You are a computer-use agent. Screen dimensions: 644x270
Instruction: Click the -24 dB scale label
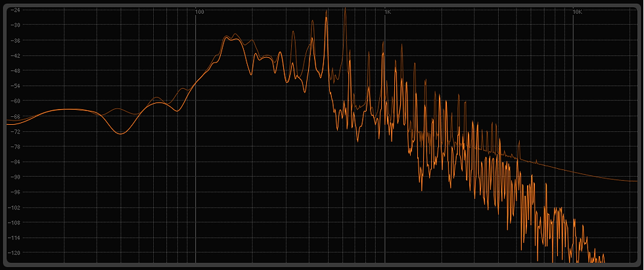coord(16,10)
